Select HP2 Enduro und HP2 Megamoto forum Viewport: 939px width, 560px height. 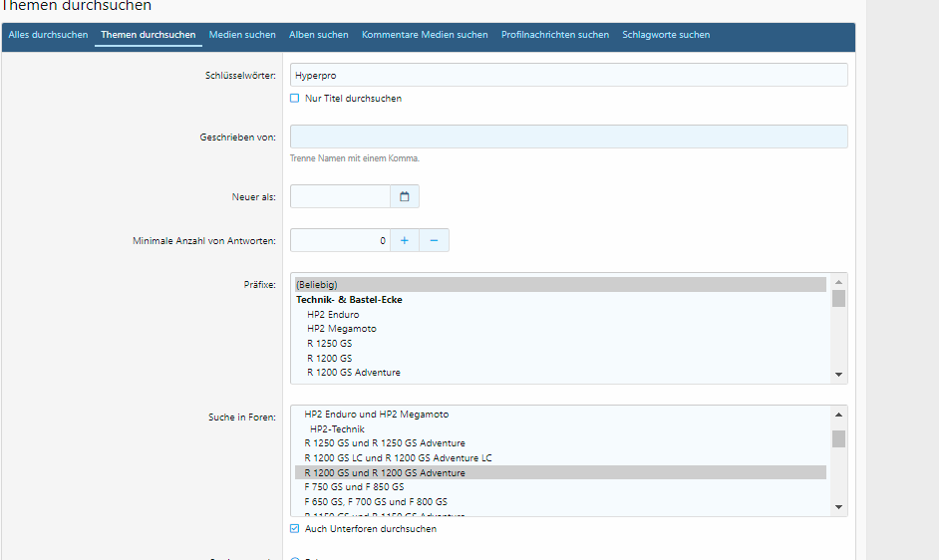point(560,414)
